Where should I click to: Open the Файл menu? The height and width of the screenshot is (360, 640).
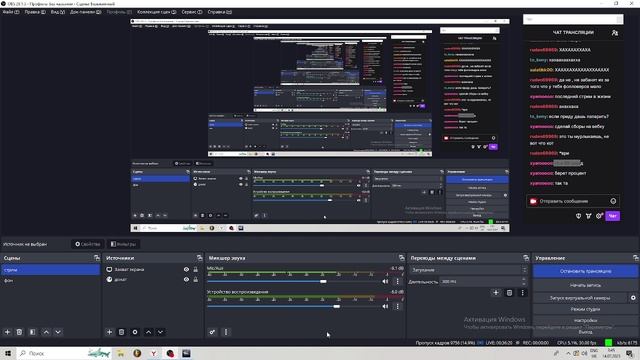click(x=11, y=12)
